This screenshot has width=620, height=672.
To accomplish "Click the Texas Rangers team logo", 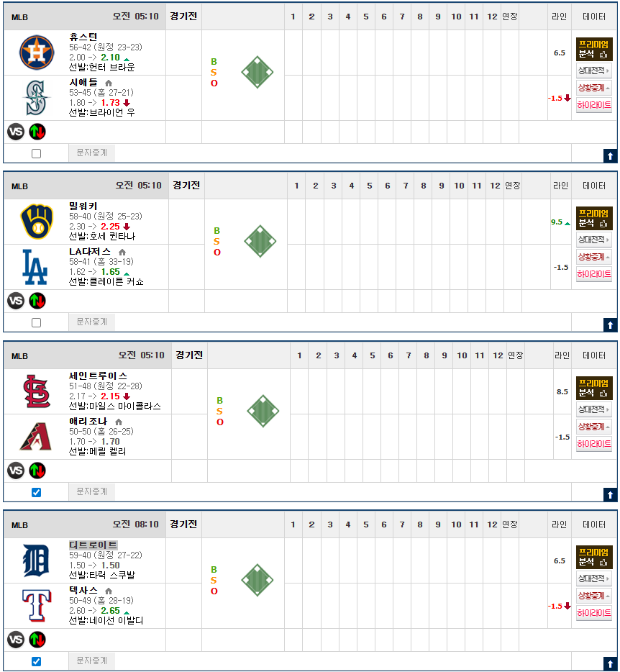I will click(37, 606).
